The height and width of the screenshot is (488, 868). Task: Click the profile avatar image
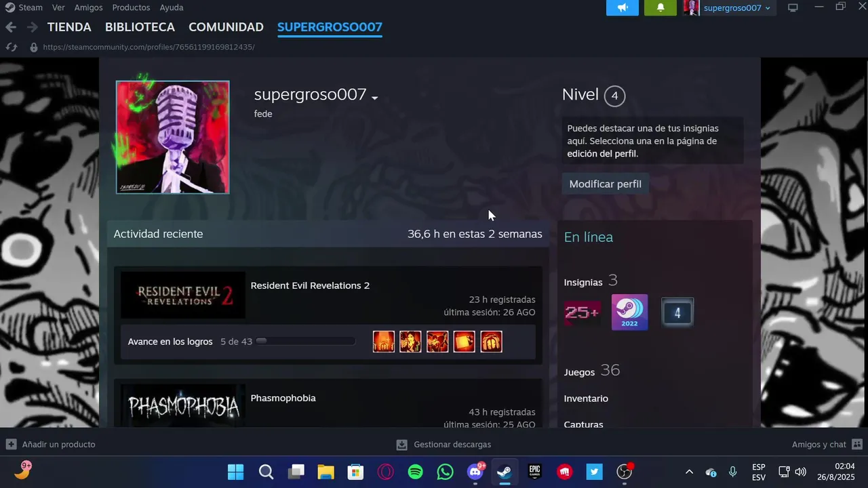[x=172, y=137]
